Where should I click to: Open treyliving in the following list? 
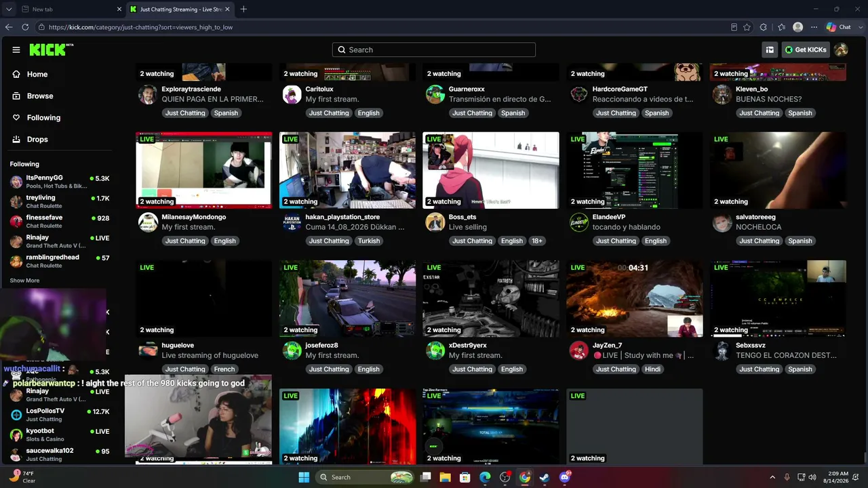60,202
